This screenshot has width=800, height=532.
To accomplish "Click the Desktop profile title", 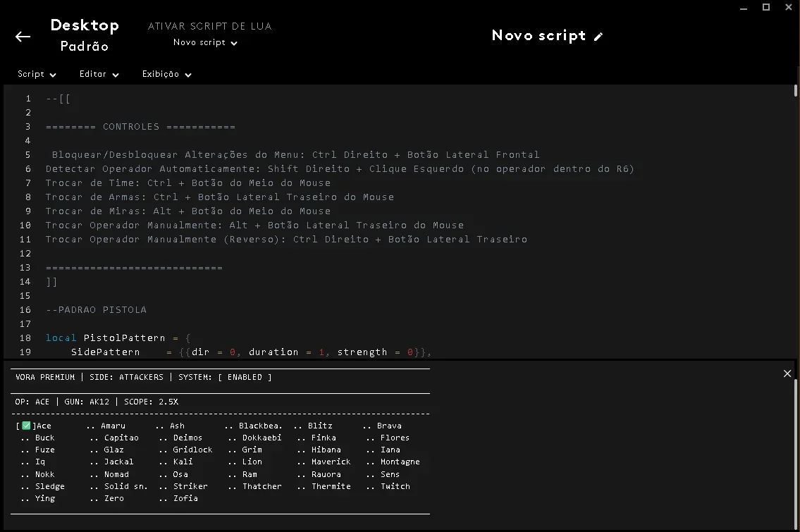I will [85, 25].
